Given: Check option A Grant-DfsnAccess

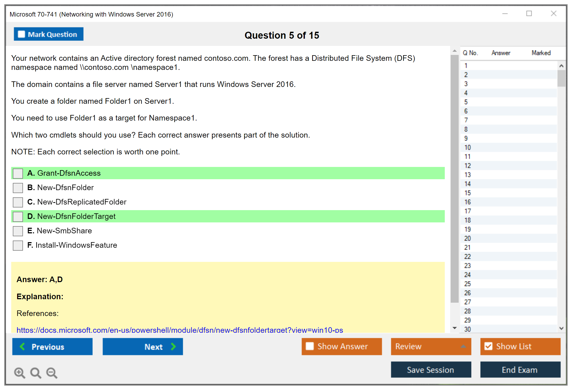Looking at the screenshot, I should coord(18,173).
